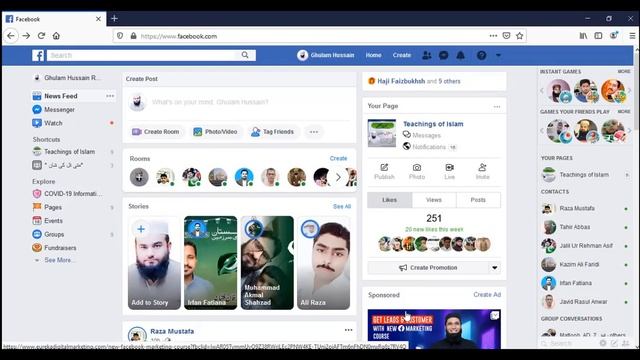Select Posts tab

point(478,200)
